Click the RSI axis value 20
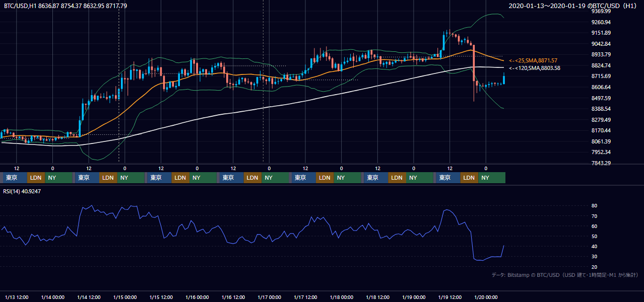 tap(595, 267)
